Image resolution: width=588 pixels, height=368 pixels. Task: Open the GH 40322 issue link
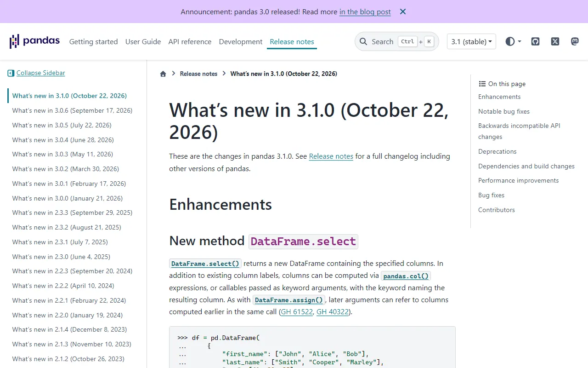click(x=333, y=312)
